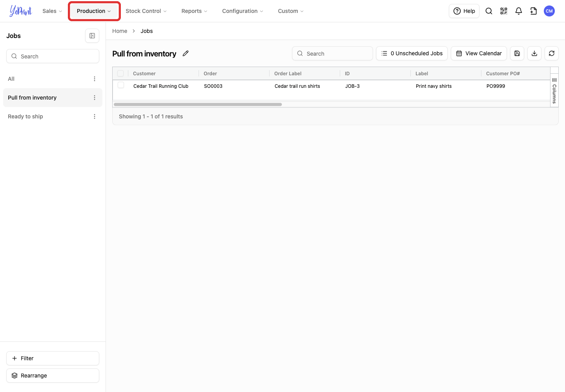Select the Ready to ship view
The width and height of the screenshot is (565, 392).
click(53, 116)
